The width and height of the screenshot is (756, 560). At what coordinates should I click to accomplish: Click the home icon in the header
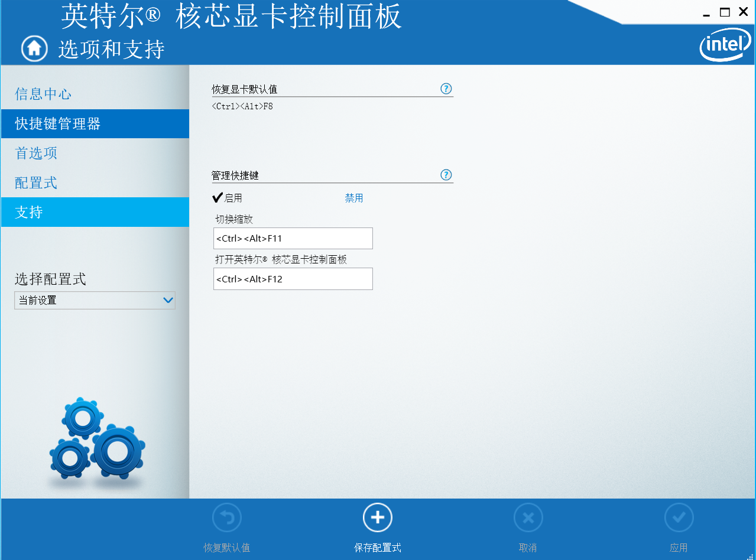(34, 48)
